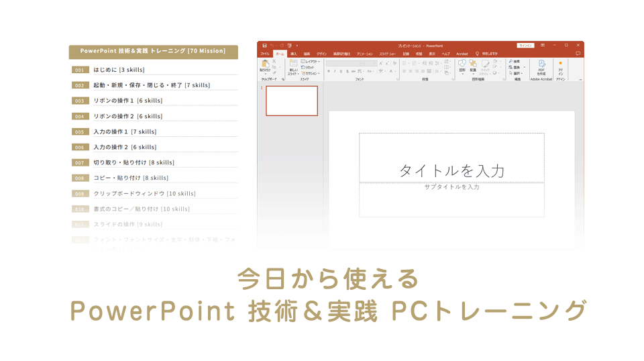
Task: Switch to the 画面切り替え tab
Action: (341, 54)
